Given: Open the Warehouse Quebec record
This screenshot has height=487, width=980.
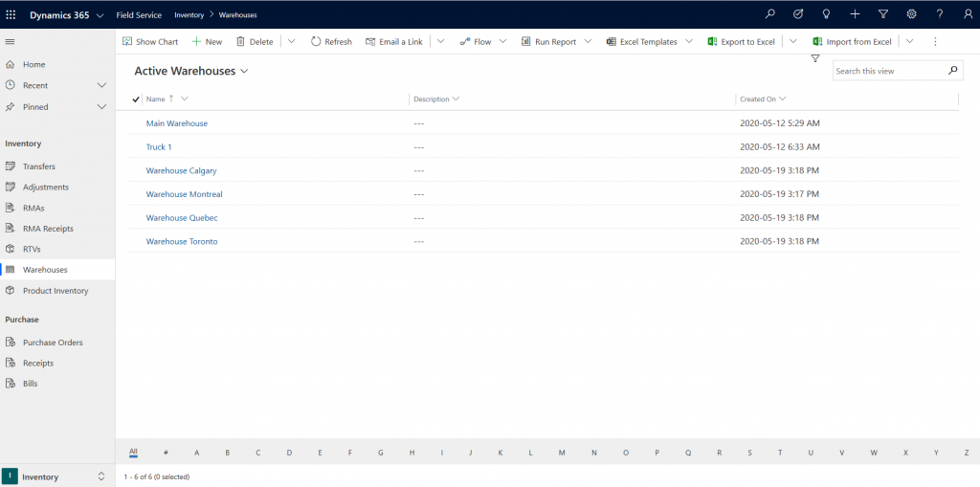Looking at the screenshot, I should pos(182,217).
